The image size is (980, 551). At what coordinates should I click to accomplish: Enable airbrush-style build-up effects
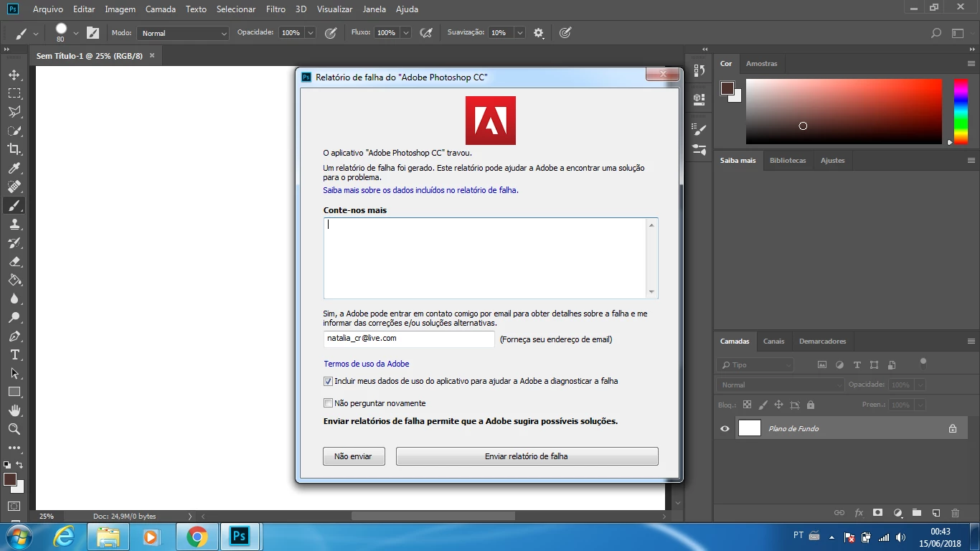[x=426, y=33]
